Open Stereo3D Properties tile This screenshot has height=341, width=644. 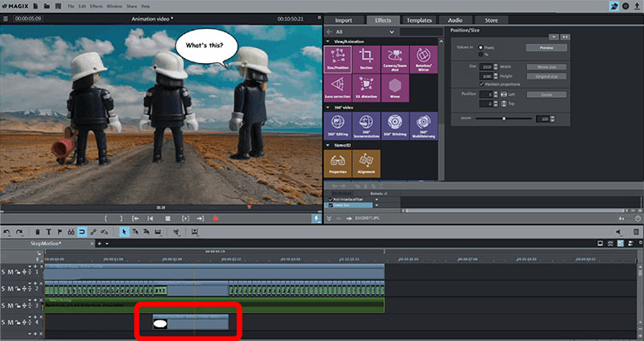337,164
